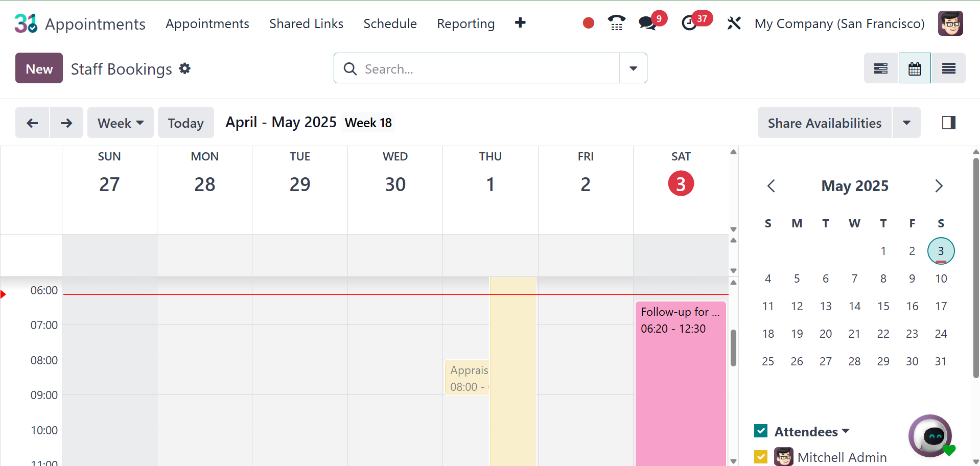Click the New button
Viewport: 980px width, 466px height.
click(x=39, y=68)
